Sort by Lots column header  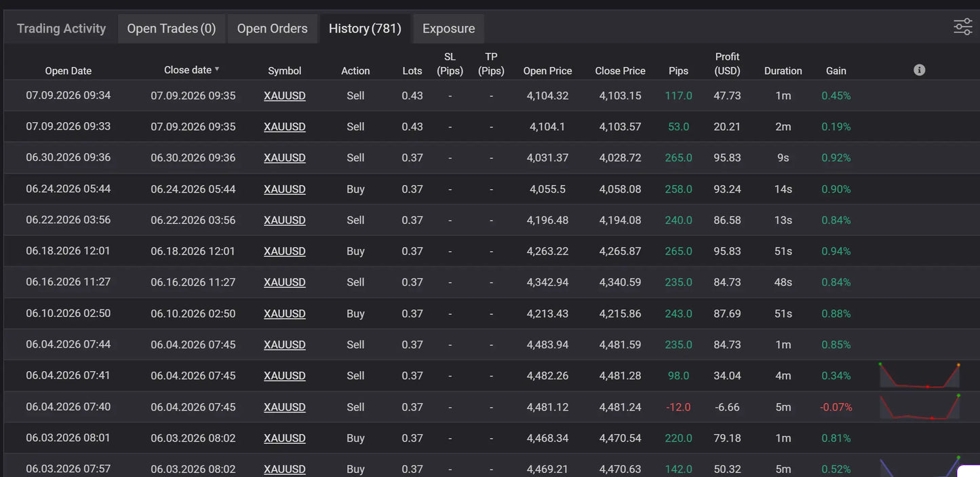pyautogui.click(x=412, y=71)
